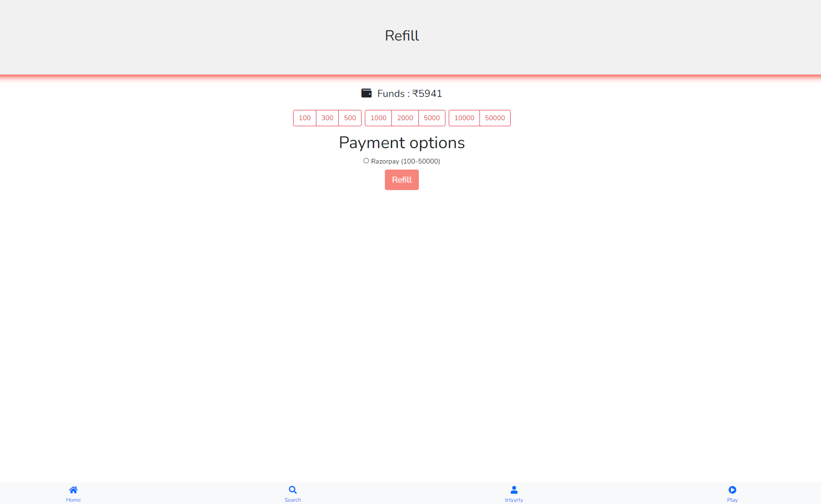This screenshot has height=504, width=821.
Task: Open Play via its text label
Action: click(732, 499)
